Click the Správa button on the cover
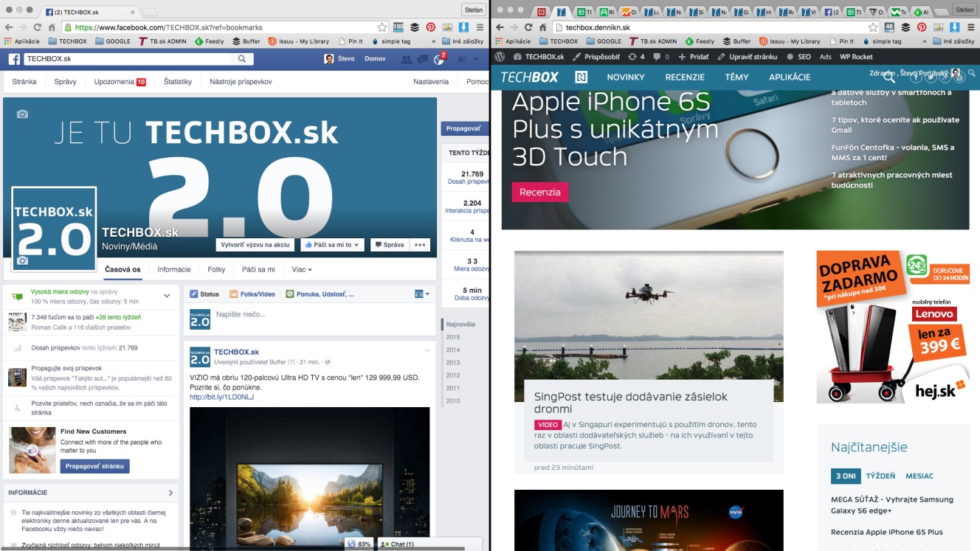The height and width of the screenshot is (551, 980). click(388, 245)
